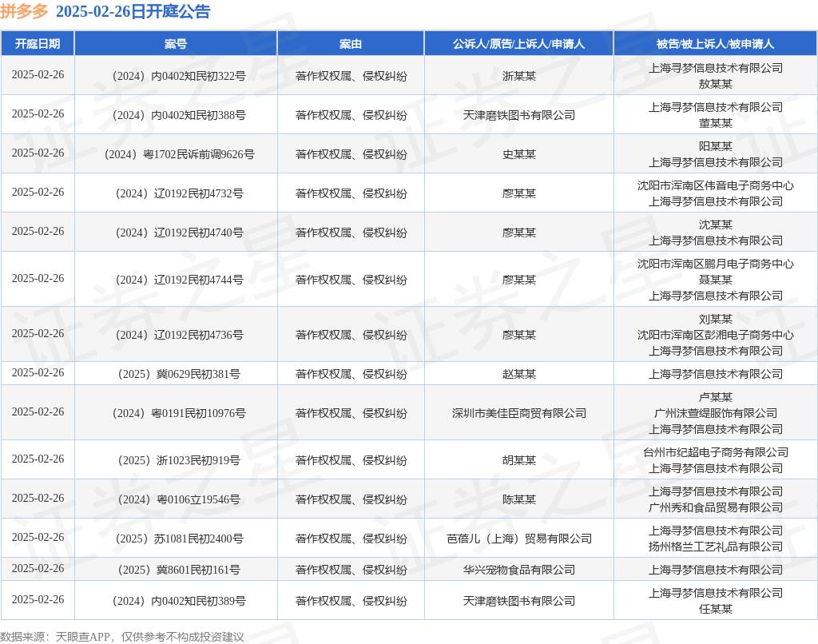Click defendant 广州秀和食品贸易有限公司
Viewport: 818px width, 644px height.
pyautogui.click(x=716, y=507)
